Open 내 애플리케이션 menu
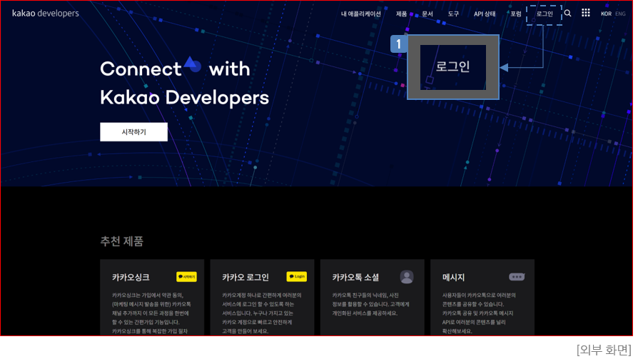This screenshot has width=643, height=364. (x=361, y=14)
